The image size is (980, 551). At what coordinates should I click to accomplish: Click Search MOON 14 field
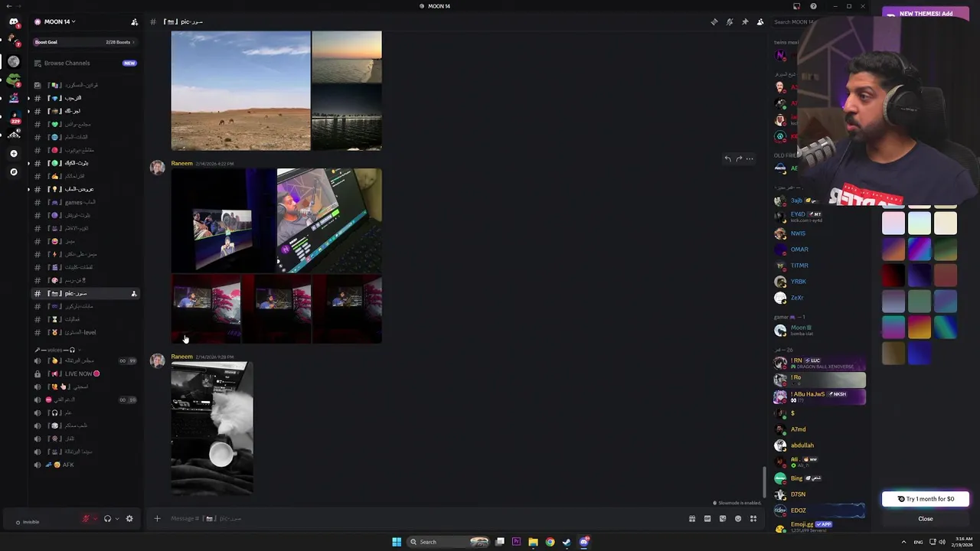pos(785,22)
